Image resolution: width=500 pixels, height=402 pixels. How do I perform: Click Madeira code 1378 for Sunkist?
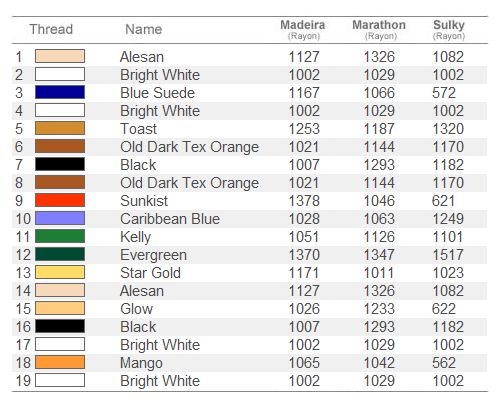[304, 201]
